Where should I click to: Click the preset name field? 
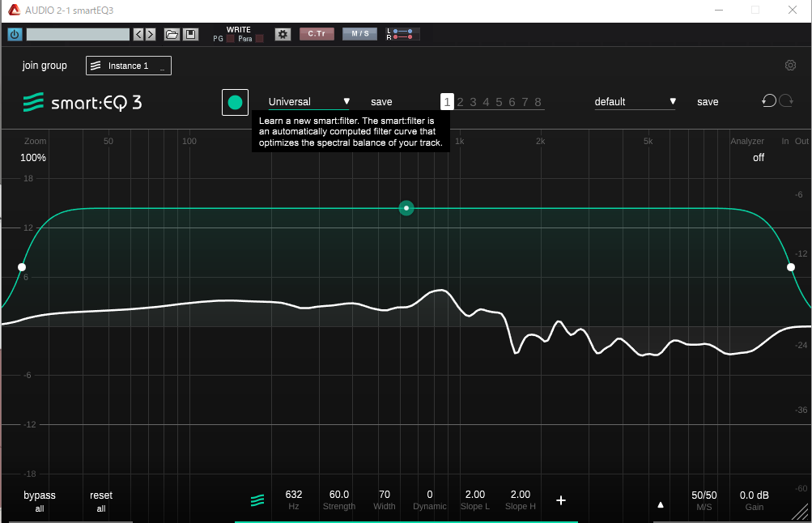pos(78,35)
